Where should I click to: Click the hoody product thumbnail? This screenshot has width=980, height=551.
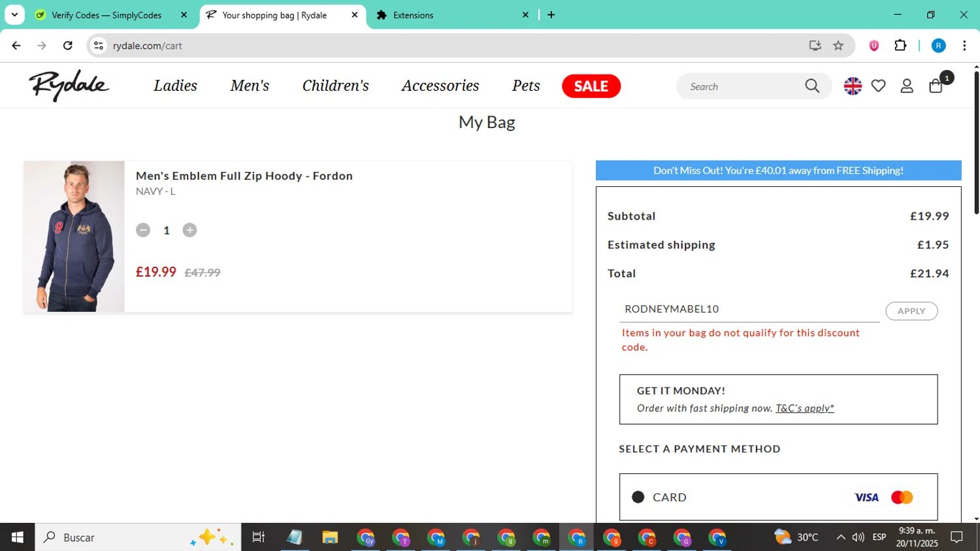pyautogui.click(x=74, y=237)
